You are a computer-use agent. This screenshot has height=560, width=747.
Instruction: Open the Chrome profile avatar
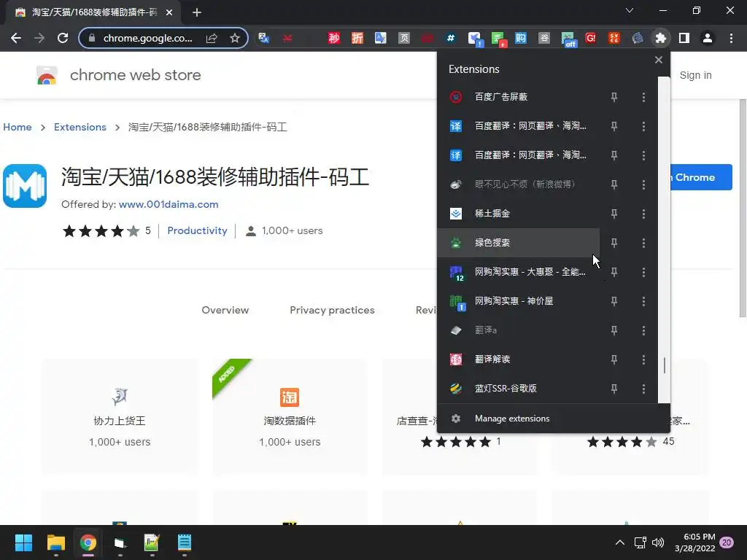point(708,38)
